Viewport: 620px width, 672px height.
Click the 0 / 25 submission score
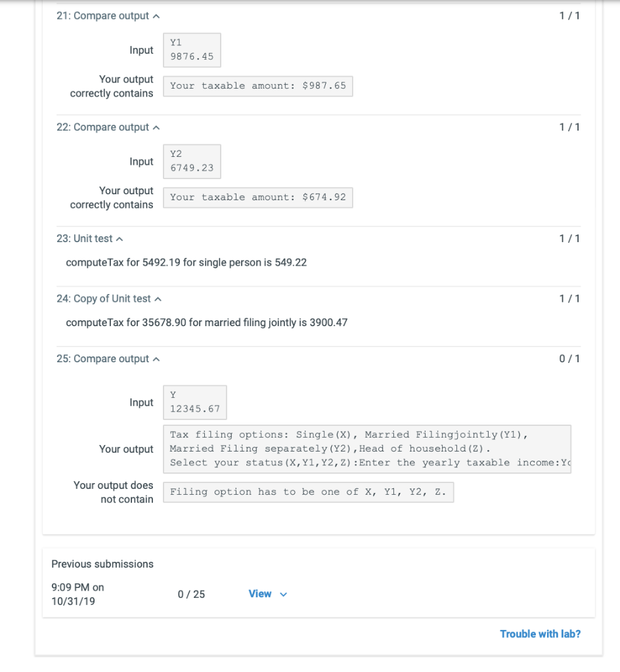(x=190, y=594)
